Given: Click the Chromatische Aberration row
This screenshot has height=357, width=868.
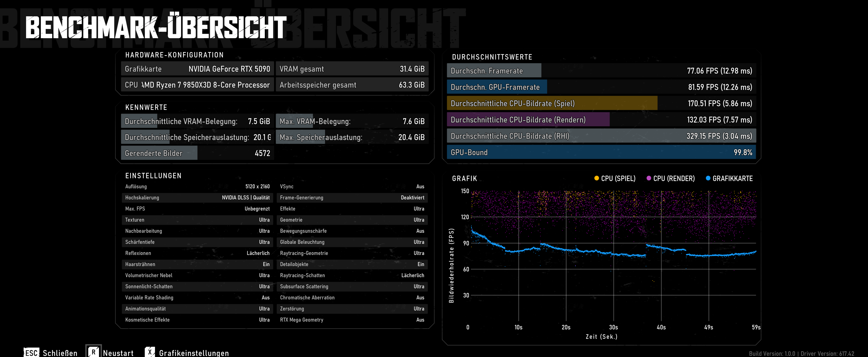Looking at the screenshot, I should click(352, 297).
